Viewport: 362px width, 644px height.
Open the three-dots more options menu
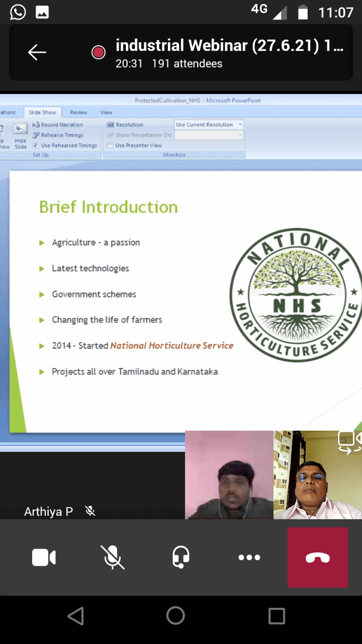pos(249,557)
